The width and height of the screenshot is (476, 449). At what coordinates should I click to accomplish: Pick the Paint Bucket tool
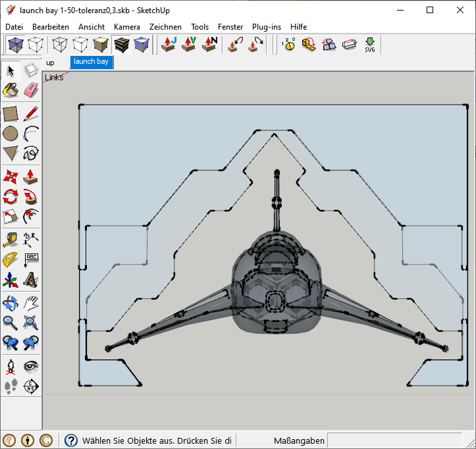point(11,90)
